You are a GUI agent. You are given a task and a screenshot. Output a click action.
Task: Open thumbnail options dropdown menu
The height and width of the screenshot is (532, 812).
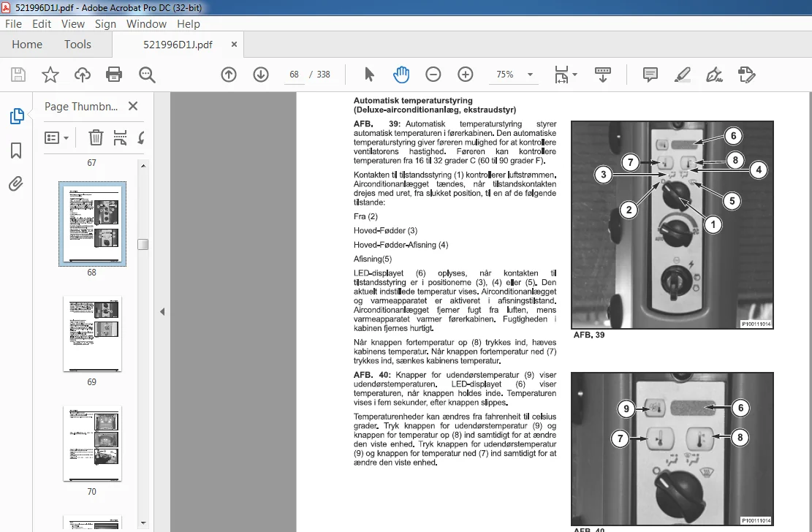[x=57, y=138]
